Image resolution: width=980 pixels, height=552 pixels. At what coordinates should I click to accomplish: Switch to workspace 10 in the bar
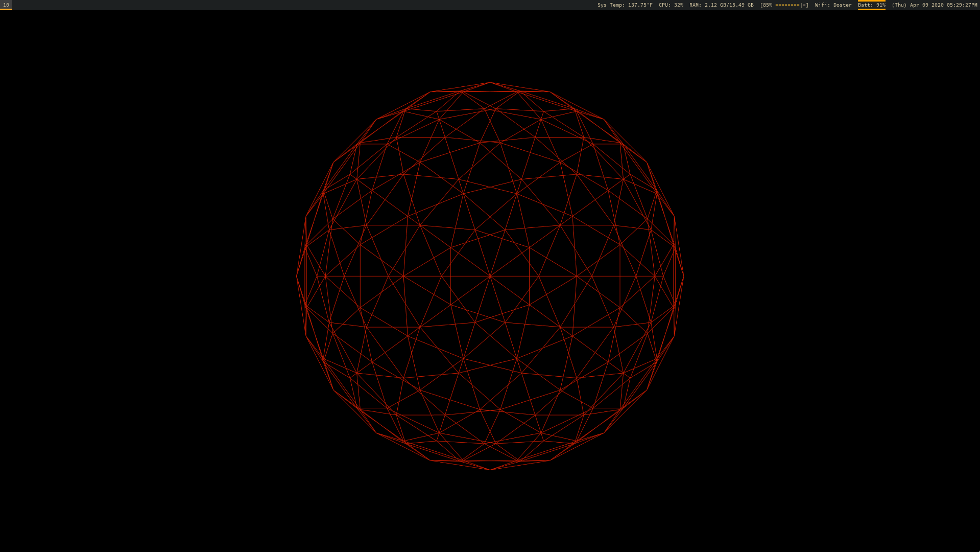pos(6,5)
